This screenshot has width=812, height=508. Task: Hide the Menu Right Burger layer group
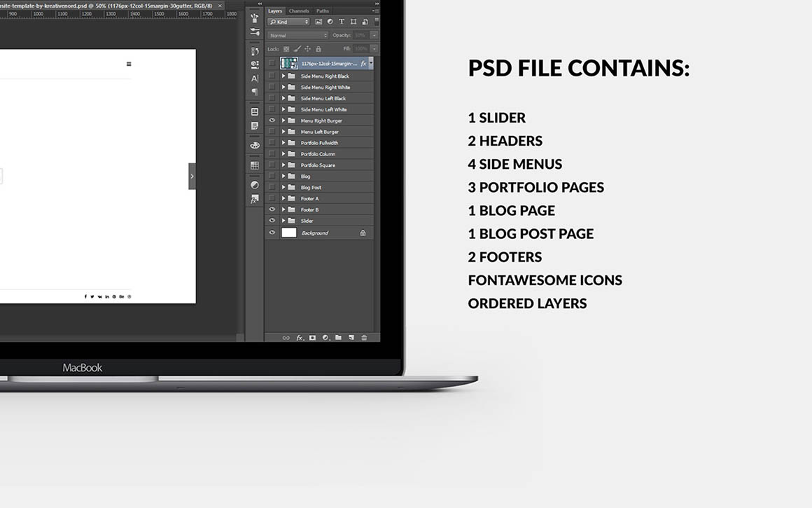272,121
